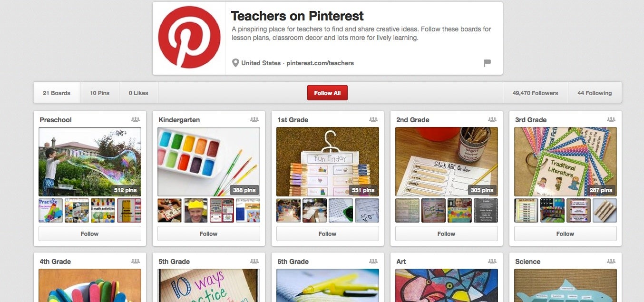Image resolution: width=644 pixels, height=302 pixels.
Task: Visit the pinterest.com/teachers link
Action: pos(320,63)
